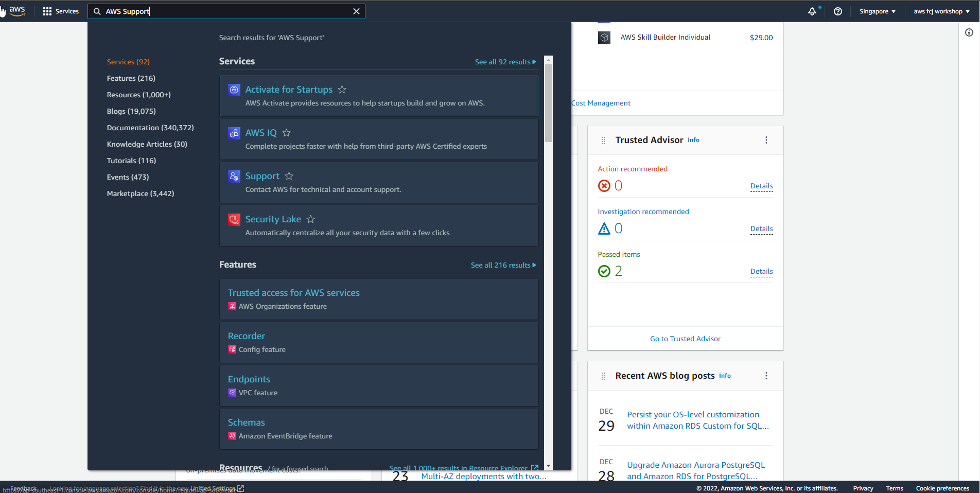Filter results by Resources (1,000+)
Image resolution: width=980 pixels, height=493 pixels.
click(138, 95)
